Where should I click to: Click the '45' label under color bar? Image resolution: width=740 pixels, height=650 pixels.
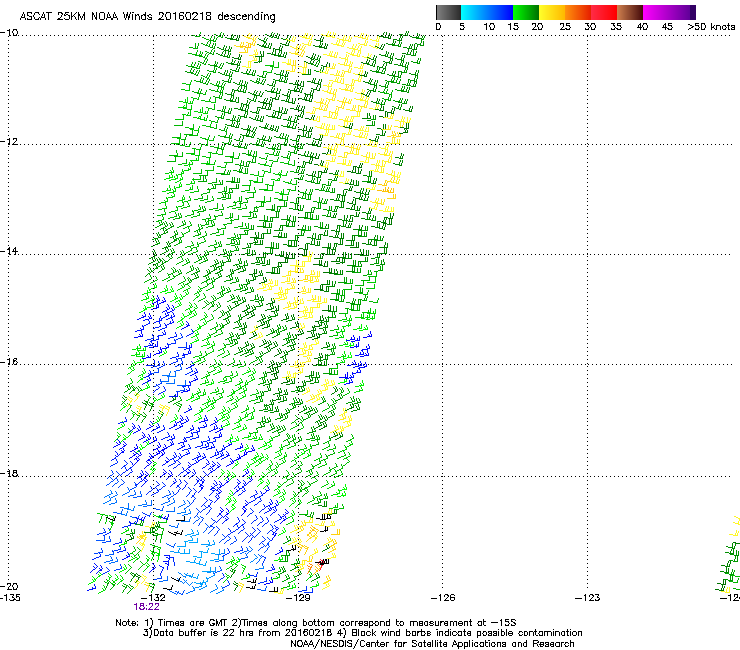667,27
